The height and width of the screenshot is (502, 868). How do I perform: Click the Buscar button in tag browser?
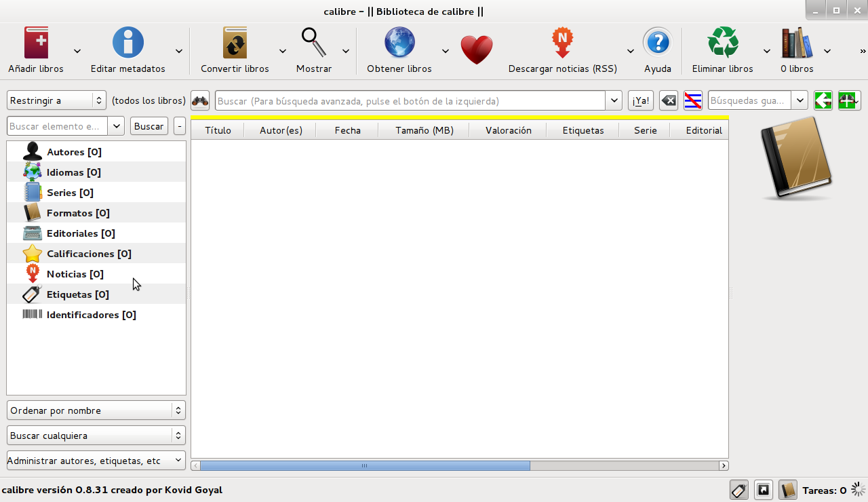[x=149, y=126]
